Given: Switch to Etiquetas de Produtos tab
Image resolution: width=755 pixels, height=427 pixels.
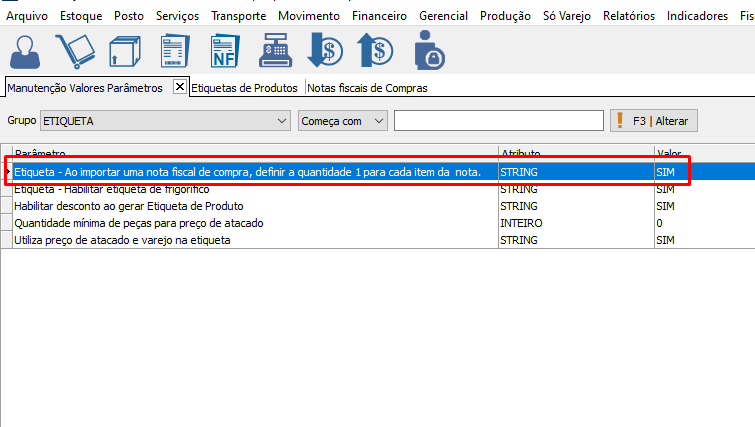Looking at the screenshot, I should pyautogui.click(x=244, y=88).
